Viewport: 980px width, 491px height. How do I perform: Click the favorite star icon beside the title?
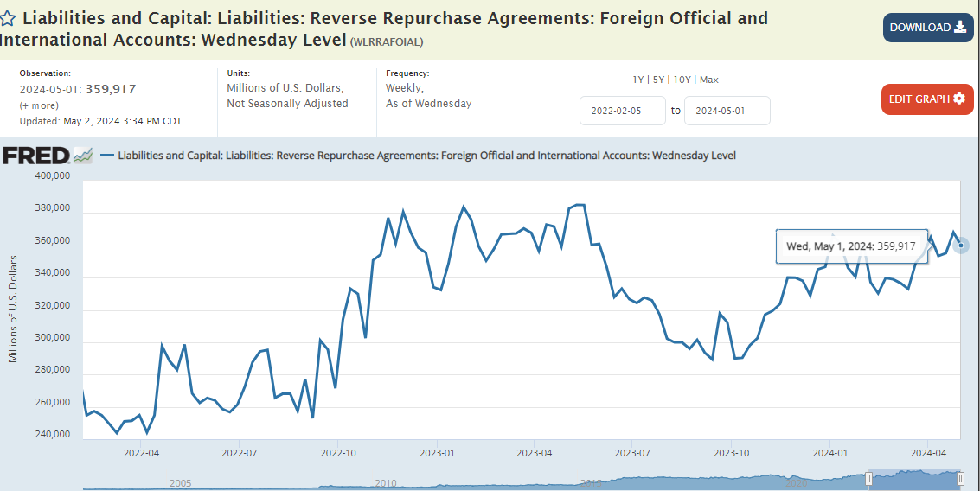9,18
